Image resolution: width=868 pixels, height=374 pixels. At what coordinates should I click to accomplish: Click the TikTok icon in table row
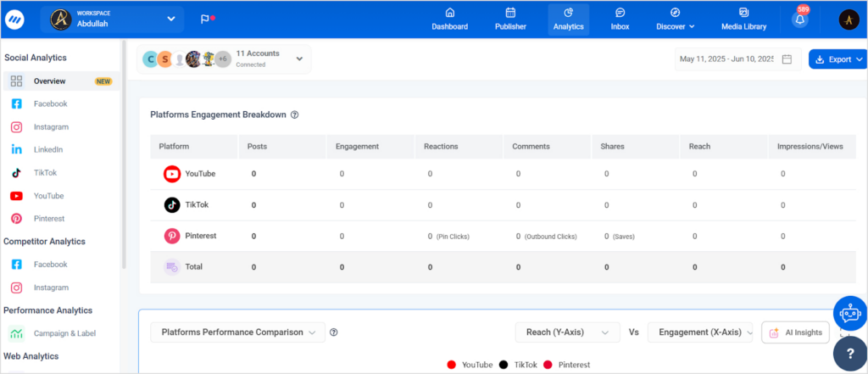[x=172, y=204]
